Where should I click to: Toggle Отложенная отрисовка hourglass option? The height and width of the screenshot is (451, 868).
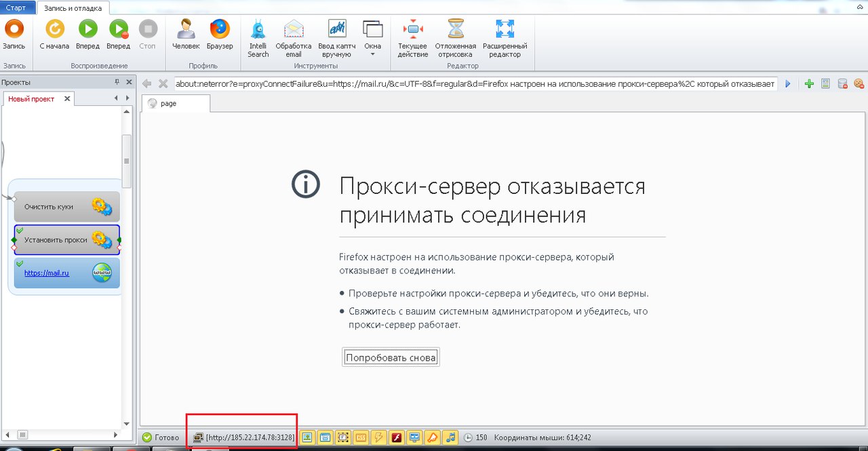point(456,39)
